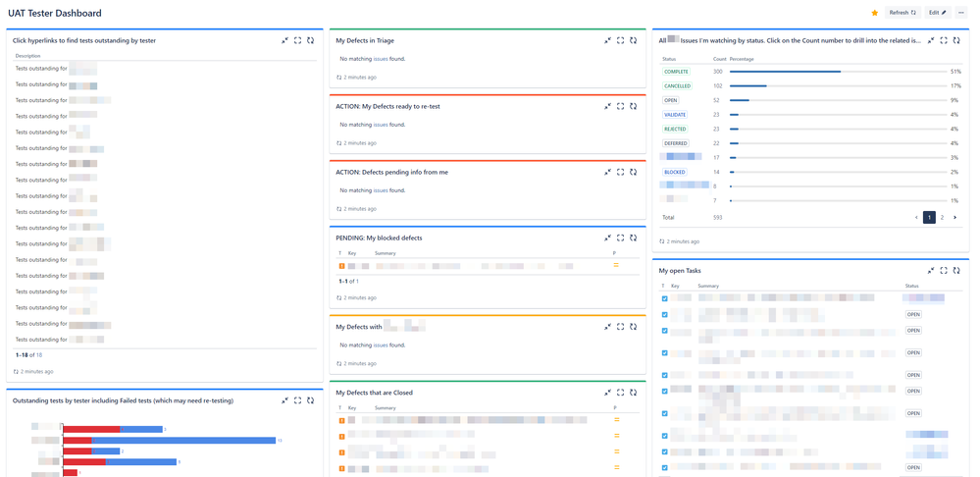This screenshot has width=980, height=477.
Task: Minimize the My Defects in Triage gadget
Action: 607,40
